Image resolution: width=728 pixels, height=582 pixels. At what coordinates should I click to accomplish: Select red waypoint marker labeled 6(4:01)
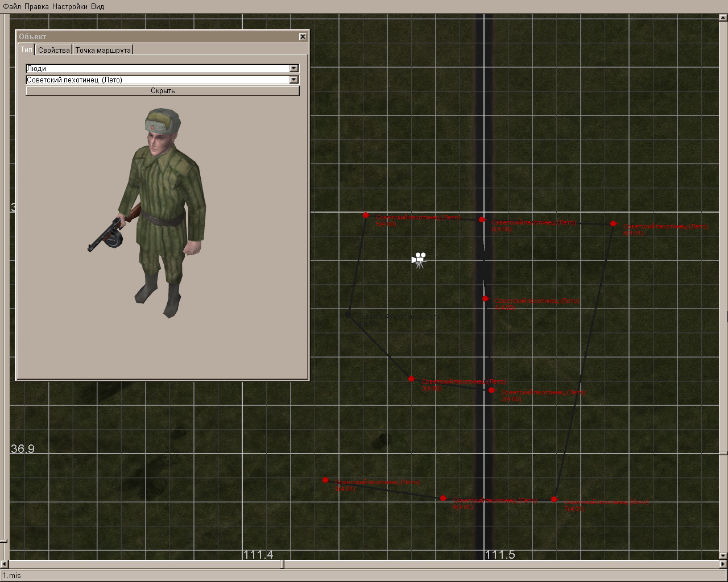(x=613, y=224)
